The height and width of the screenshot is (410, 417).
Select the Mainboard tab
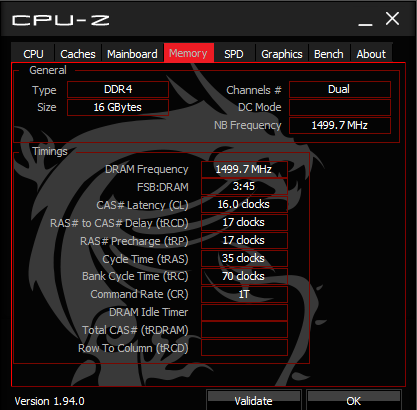[x=132, y=54]
